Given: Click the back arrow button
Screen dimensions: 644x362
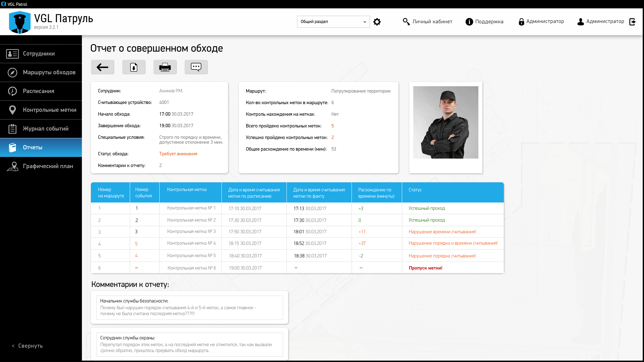Looking at the screenshot, I should [102, 67].
